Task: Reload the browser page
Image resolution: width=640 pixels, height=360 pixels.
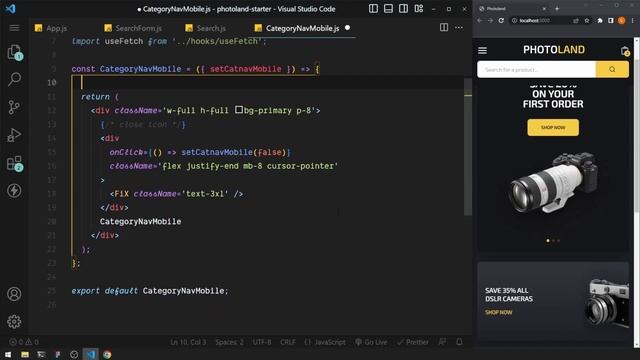Action: [x=501, y=20]
